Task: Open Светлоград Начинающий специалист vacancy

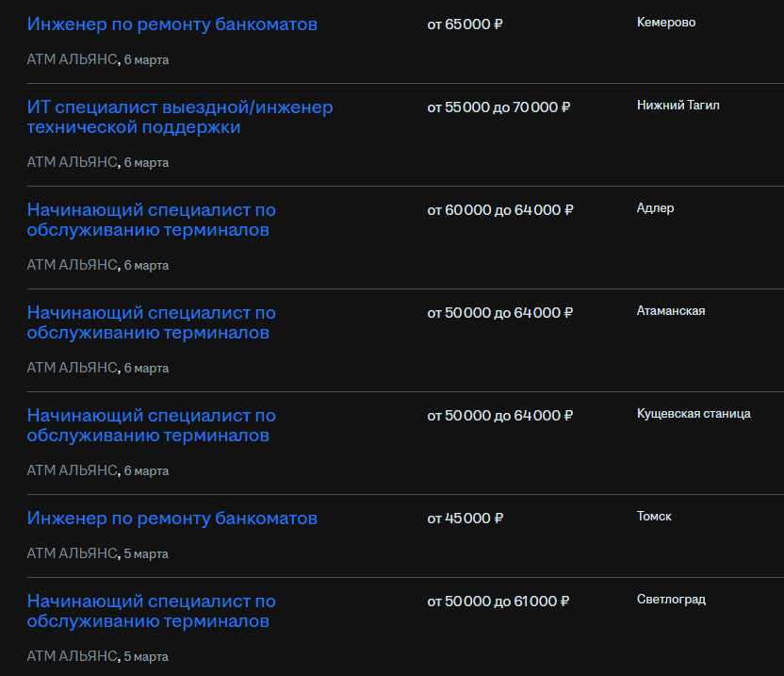Action: (151, 611)
